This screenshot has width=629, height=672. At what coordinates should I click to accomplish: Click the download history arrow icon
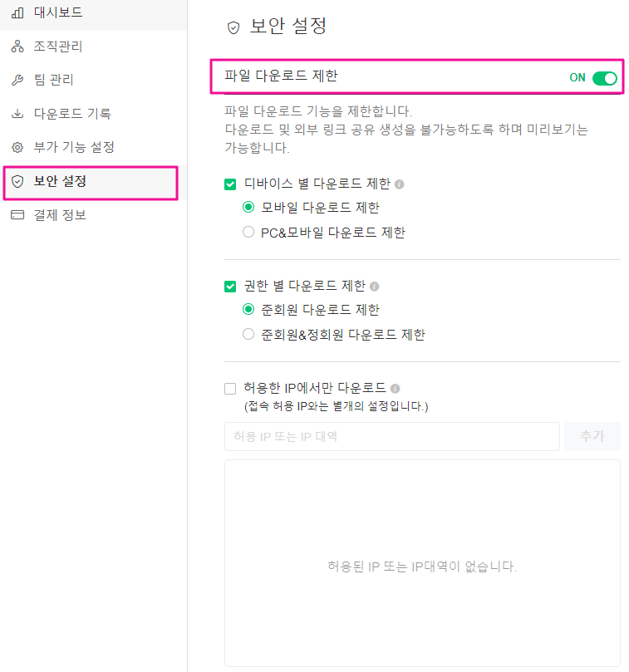[17, 114]
